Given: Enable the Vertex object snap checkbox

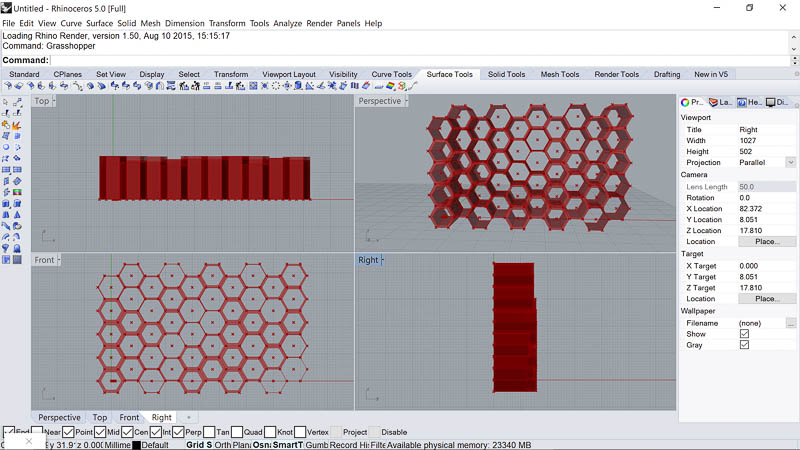Looking at the screenshot, I should click(300, 432).
